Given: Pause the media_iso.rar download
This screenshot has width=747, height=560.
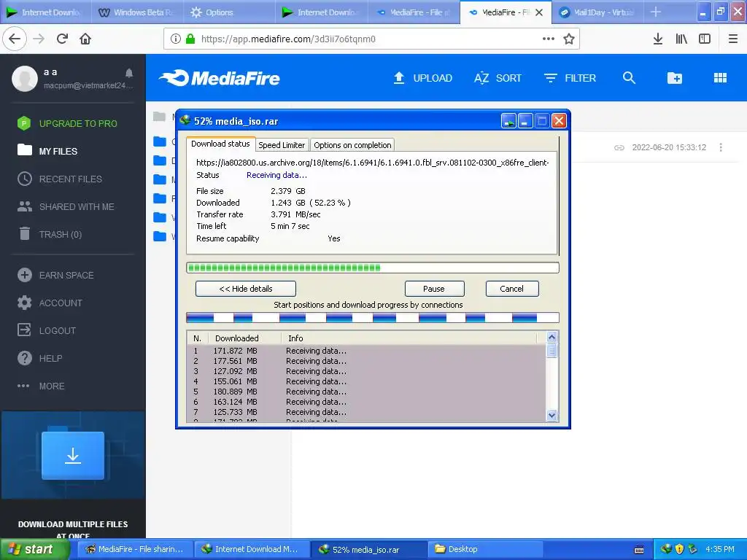Looking at the screenshot, I should pos(435,289).
